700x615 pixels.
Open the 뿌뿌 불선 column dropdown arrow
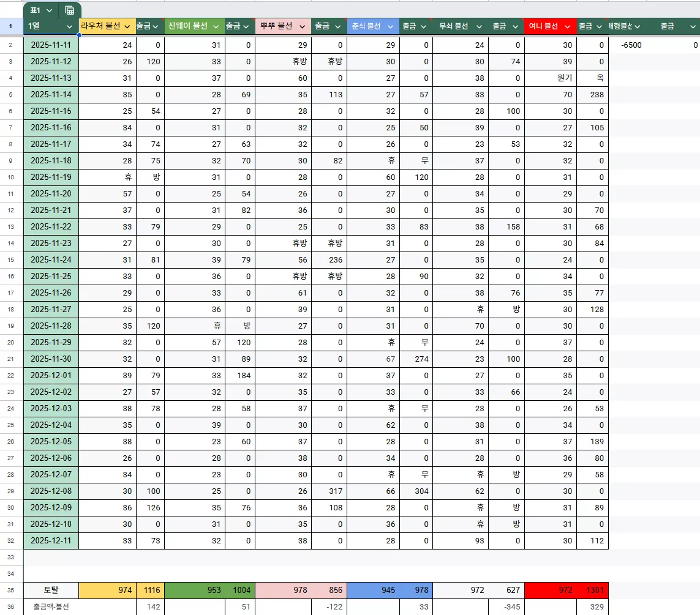pos(303,26)
